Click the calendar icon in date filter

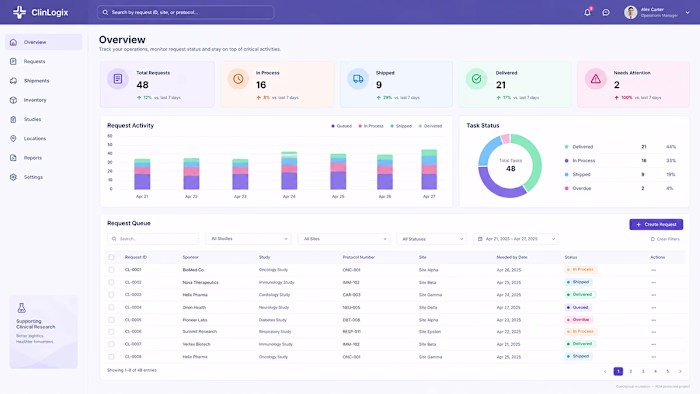point(480,239)
